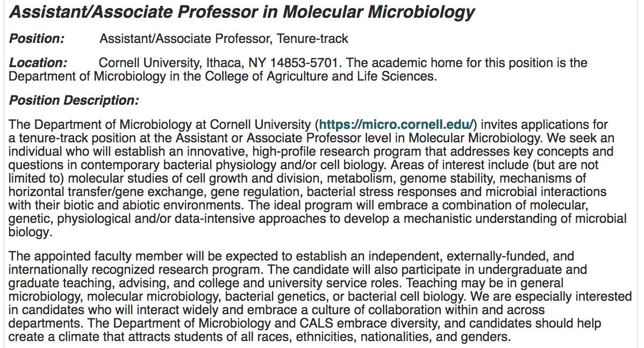Click the phrase "internationally recognized research program"
The width and height of the screenshot is (644, 348).
pos(134,270)
